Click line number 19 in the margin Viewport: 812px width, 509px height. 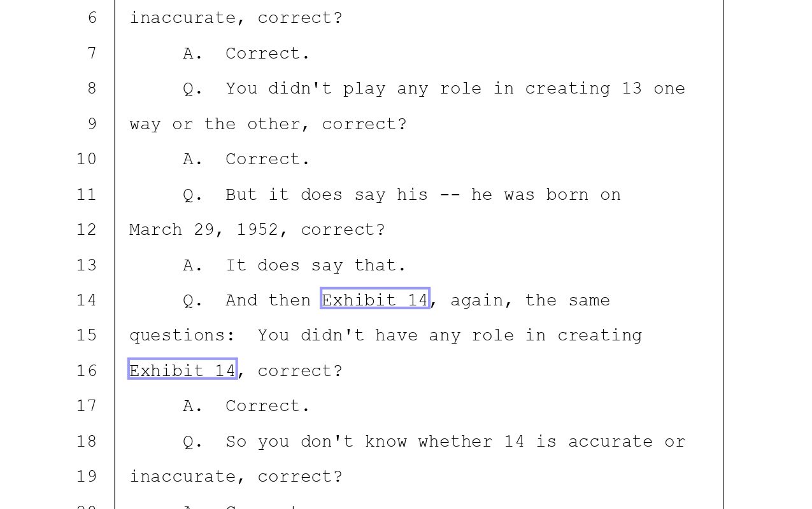[x=87, y=477]
